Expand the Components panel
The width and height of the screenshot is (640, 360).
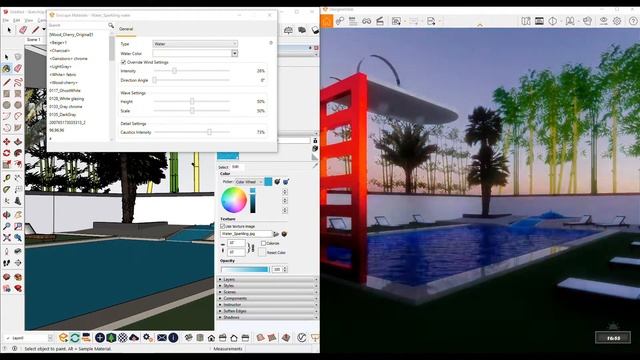(x=267, y=298)
